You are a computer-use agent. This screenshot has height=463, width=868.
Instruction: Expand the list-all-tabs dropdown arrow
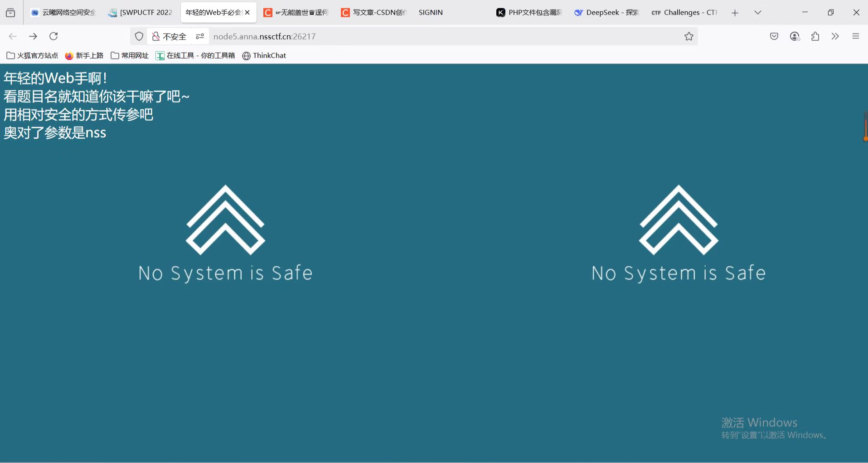click(x=757, y=13)
